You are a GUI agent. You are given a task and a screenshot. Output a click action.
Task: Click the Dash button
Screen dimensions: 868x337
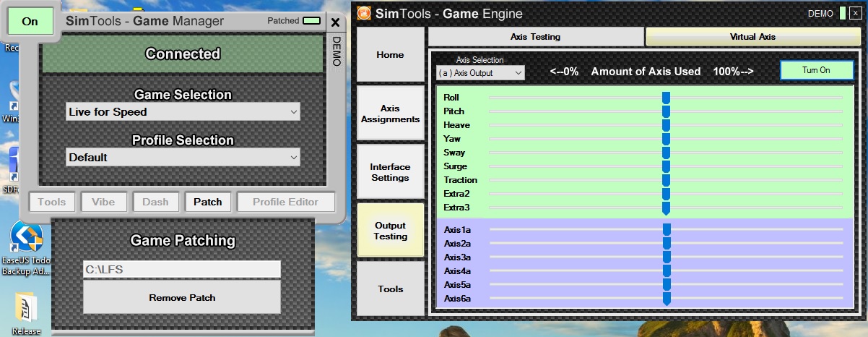click(x=156, y=202)
